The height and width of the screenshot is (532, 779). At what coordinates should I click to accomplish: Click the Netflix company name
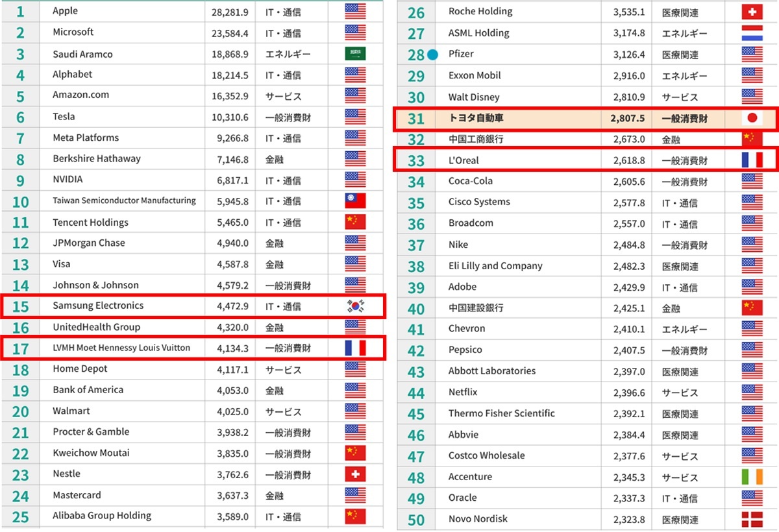[463, 393]
